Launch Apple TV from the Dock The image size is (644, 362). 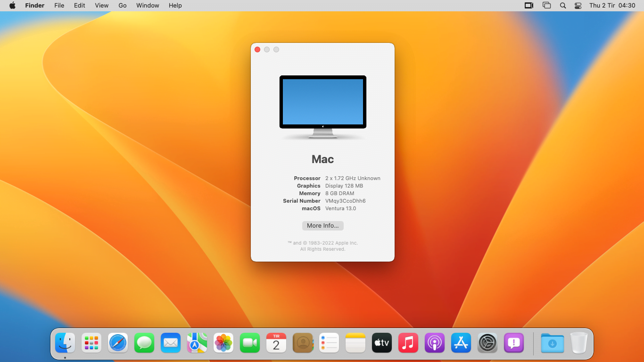pos(382,343)
